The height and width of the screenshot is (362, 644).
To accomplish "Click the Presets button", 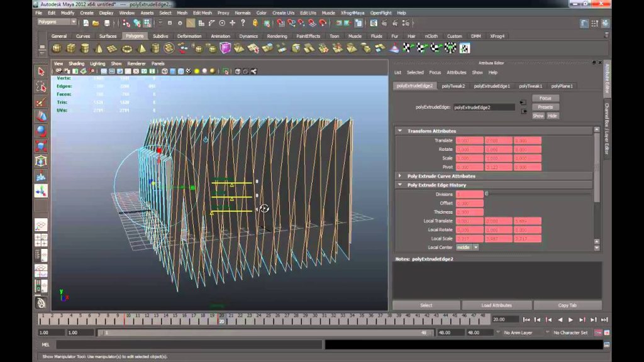I will (545, 107).
